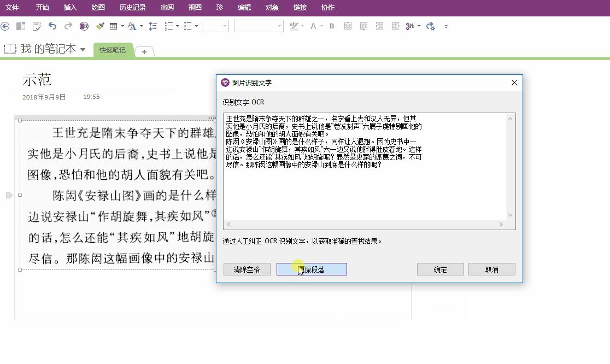
Task: Expand the 我的笔记本 notebook dropdown
Action: point(83,49)
